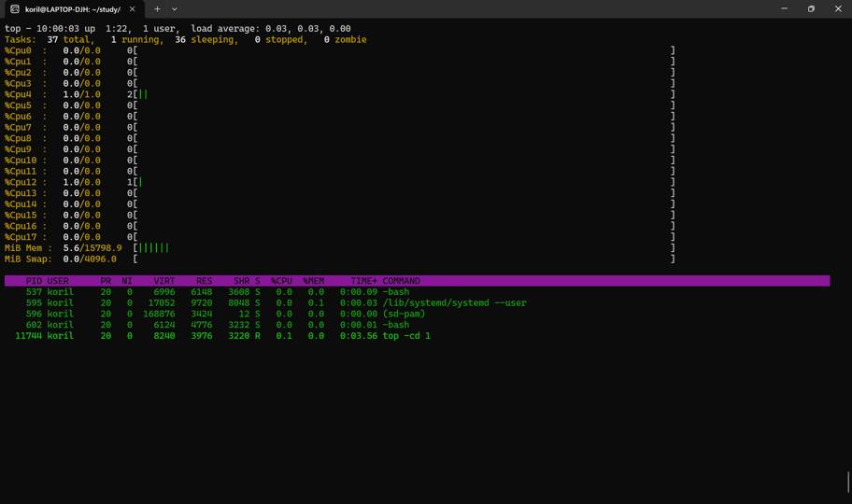Open a new tab with the plus button
The image size is (852, 504).
point(157,9)
